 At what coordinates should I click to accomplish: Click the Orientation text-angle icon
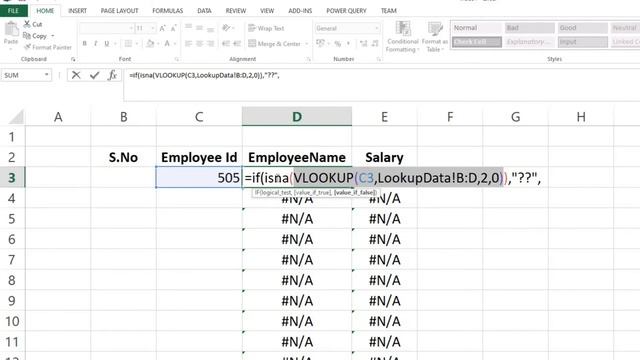click(x=226, y=28)
